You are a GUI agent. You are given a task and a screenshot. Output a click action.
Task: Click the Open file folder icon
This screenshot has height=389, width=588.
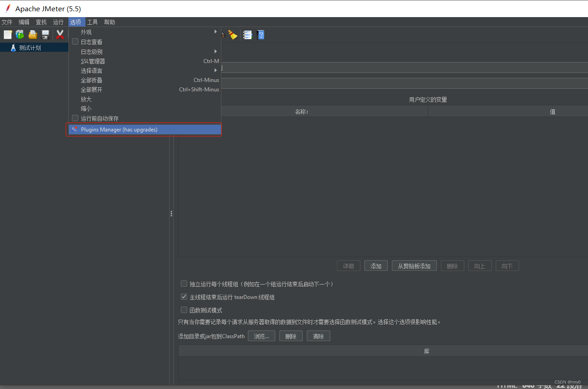pos(33,35)
